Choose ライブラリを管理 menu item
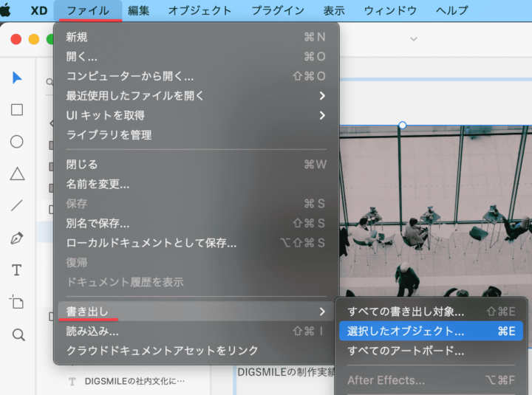Viewport: 532px width, 395px height. click(196, 135)
